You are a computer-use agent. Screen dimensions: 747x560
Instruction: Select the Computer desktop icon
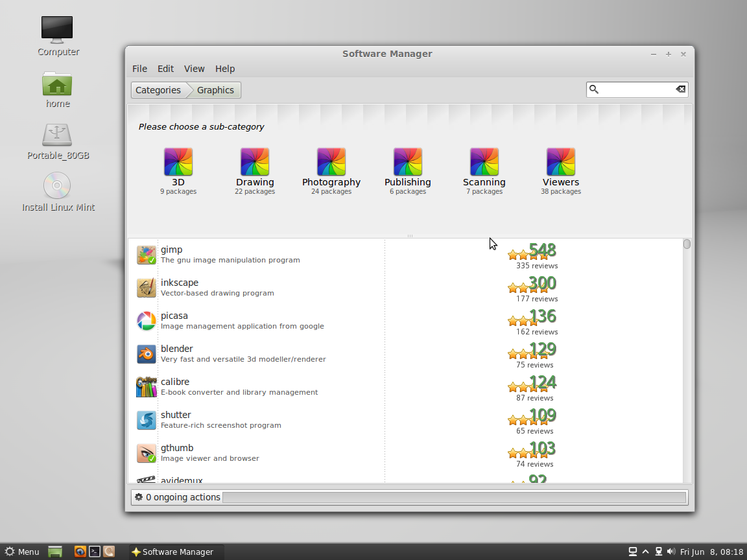pos(57,30)
